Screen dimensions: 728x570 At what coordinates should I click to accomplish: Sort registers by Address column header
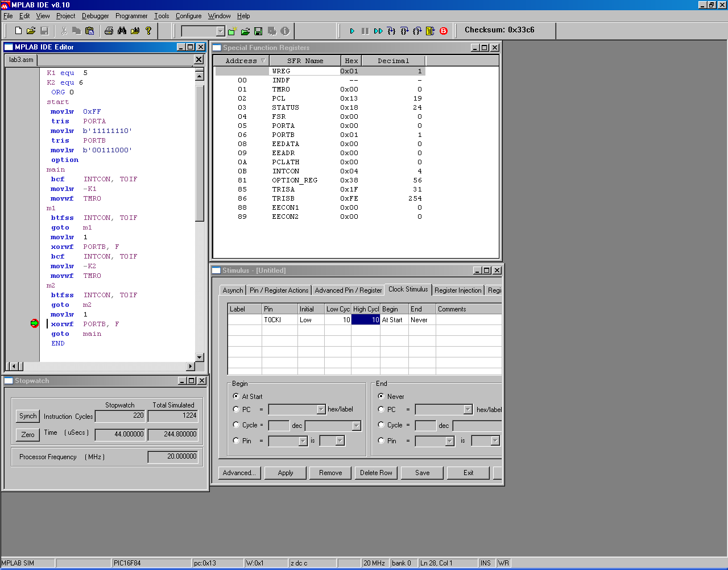tap(241, 61)
